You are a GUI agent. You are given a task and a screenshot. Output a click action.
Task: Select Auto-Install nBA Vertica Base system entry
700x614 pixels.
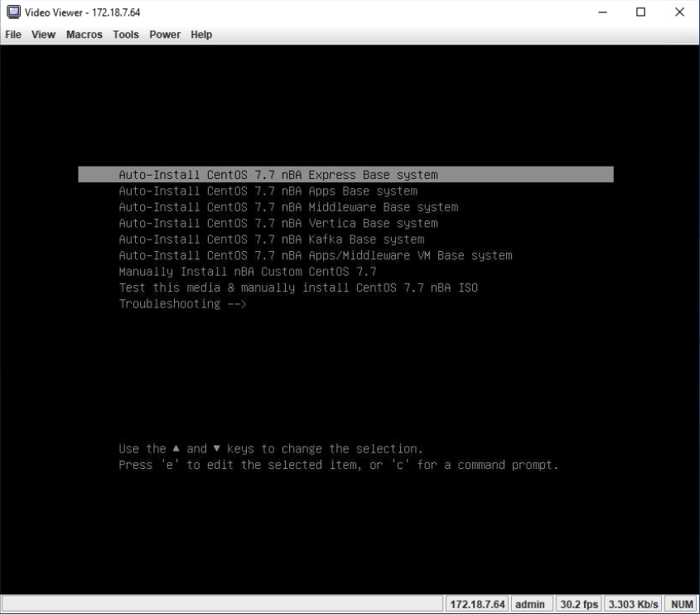[278, 223]
